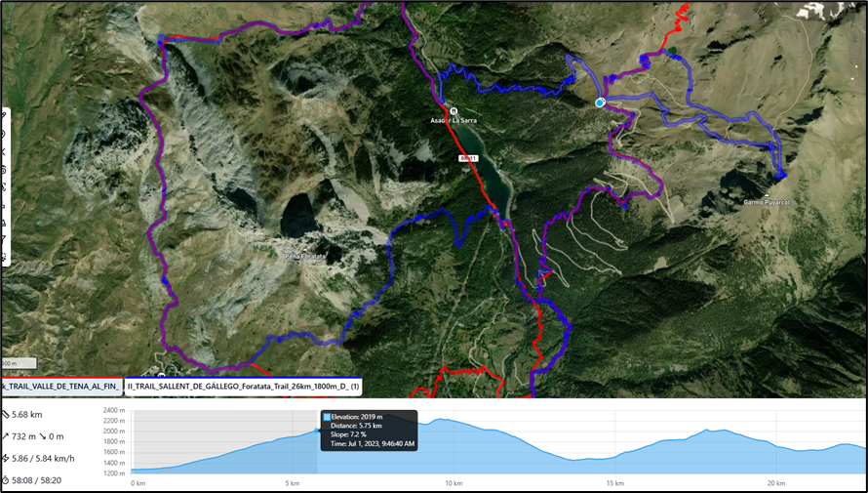This screenshot has height=493, width=868.
Task: Click the Garmo Puyarcol peak label
Action: point(766,202)
